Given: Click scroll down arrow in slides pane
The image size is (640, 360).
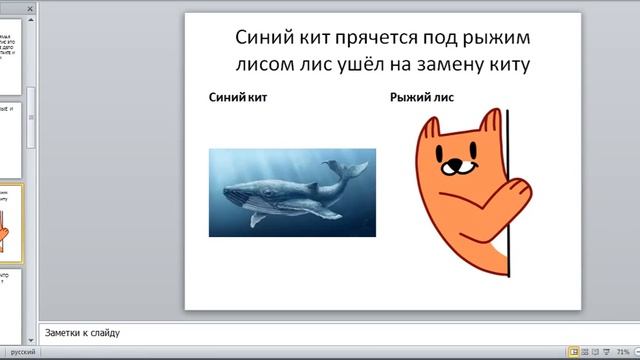Looking at the screenshot, I should (31, 340).
